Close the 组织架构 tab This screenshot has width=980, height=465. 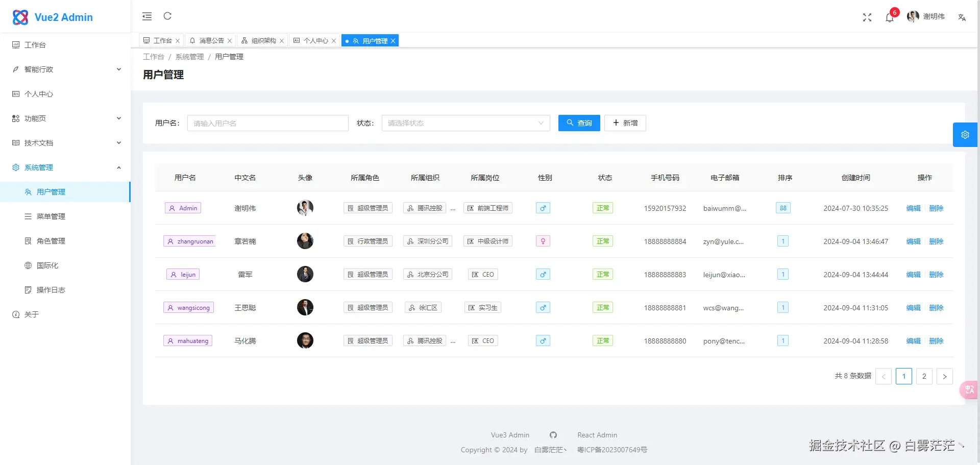coord(282,41)
